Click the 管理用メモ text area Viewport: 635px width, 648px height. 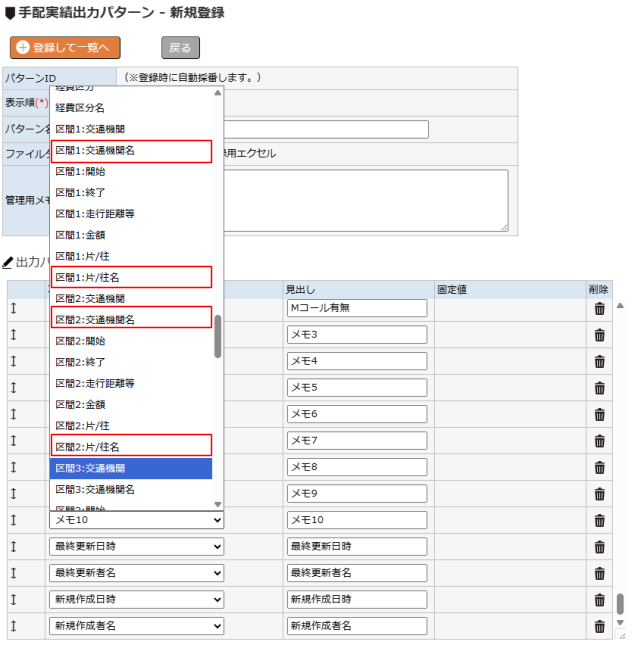tap(367, 200)
